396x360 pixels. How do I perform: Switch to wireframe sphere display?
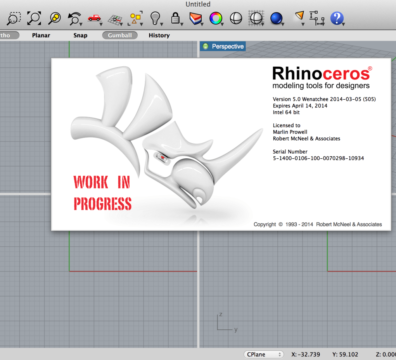(236, 18)
